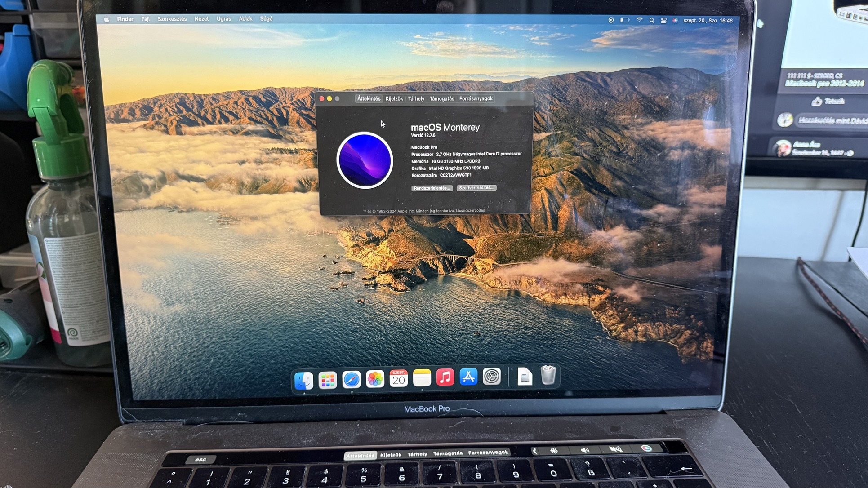Open the Photos app icon
This screenshot has height=488, width=868.
375,379
